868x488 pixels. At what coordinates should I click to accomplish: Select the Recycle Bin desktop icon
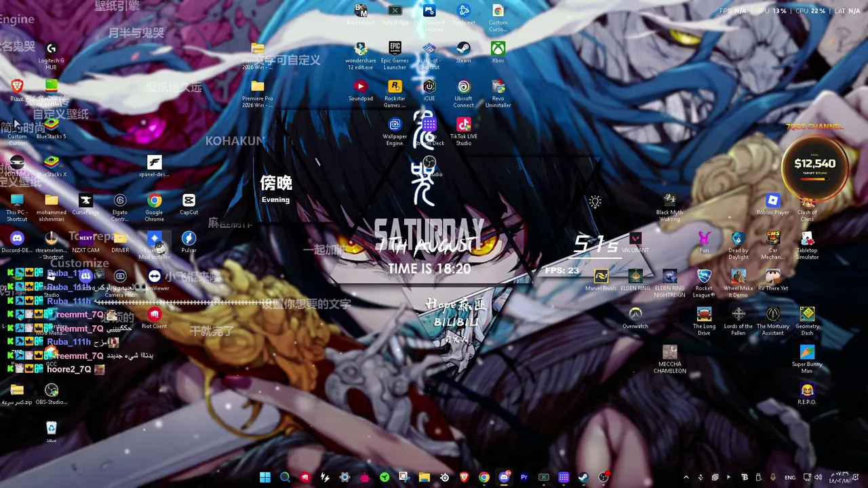(x=52, y=432)
